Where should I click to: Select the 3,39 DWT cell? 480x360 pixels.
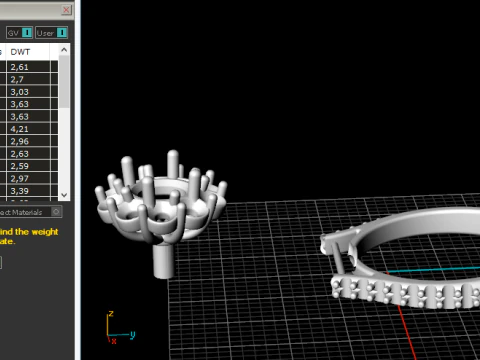click(x=28, y=191)
